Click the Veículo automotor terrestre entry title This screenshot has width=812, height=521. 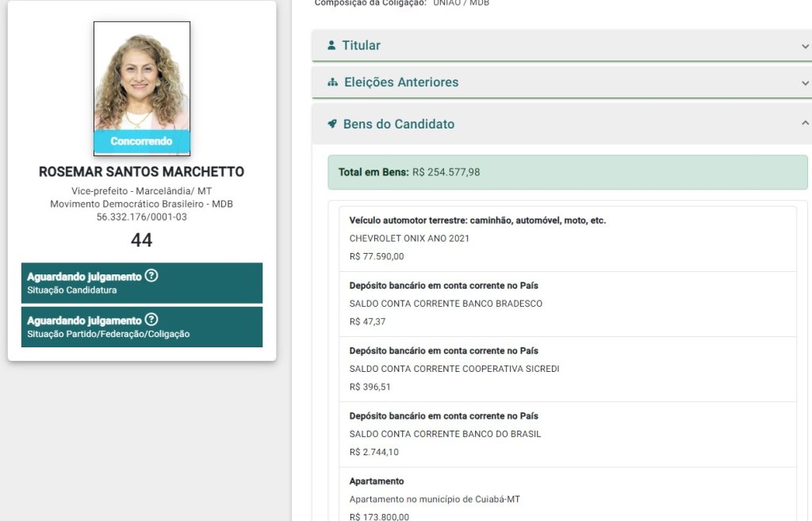point(477,220)
